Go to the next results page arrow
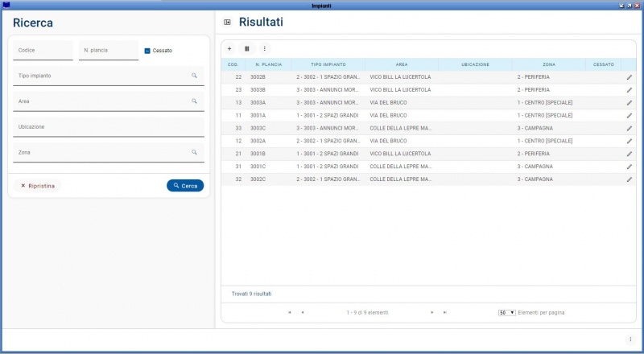Screen dimensions: 644x354 (432, 312)
